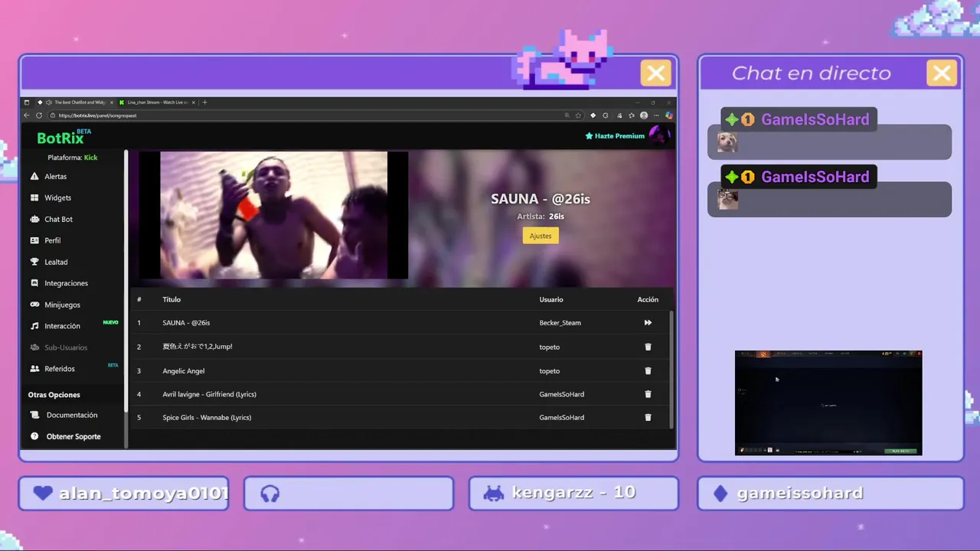Open the Interacción section

pos(62,326)
